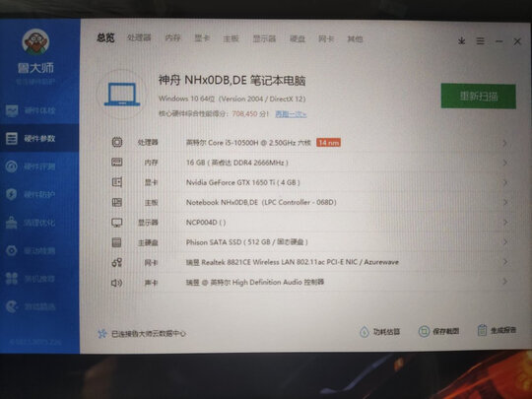Click the Realtek 8821CE Wireless LAN text

pyautogui.click(x=293, y=262)
